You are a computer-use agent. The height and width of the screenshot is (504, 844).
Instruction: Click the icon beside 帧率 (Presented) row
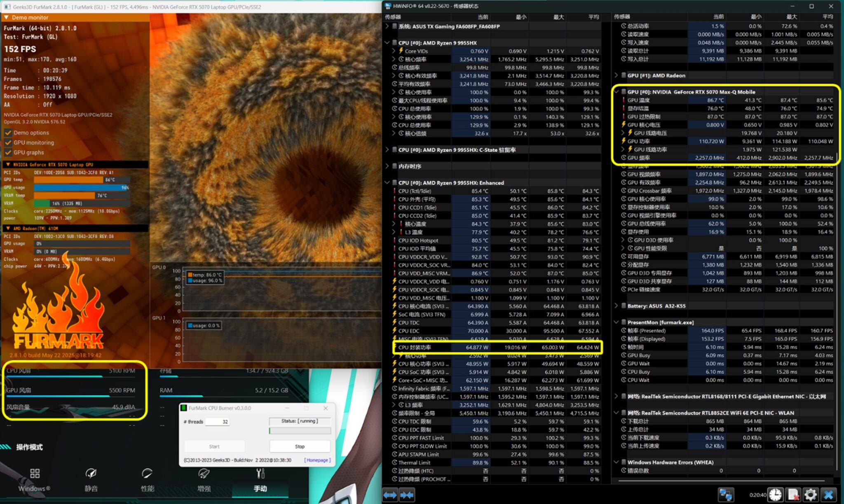coord(624,331)
